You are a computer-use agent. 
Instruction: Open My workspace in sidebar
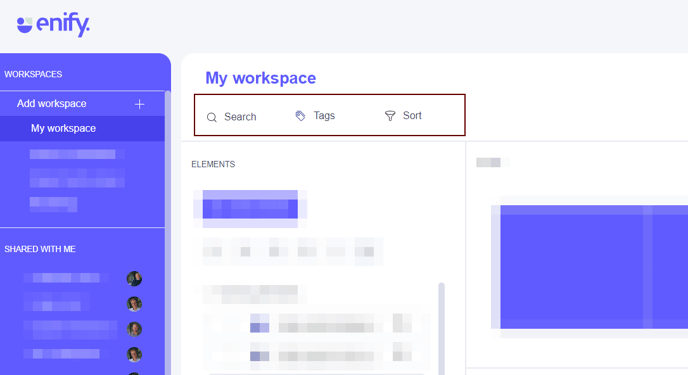82,129
